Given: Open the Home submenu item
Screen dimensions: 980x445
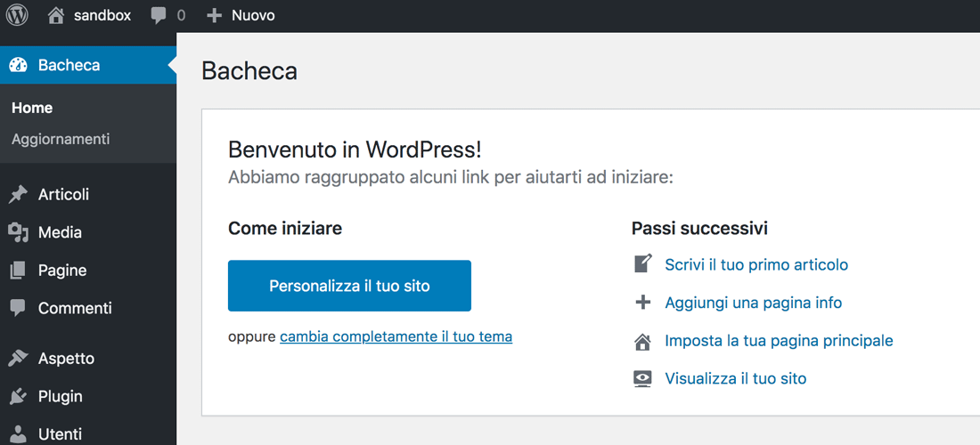Looking at the screenshot, I should tap(32, 108).
